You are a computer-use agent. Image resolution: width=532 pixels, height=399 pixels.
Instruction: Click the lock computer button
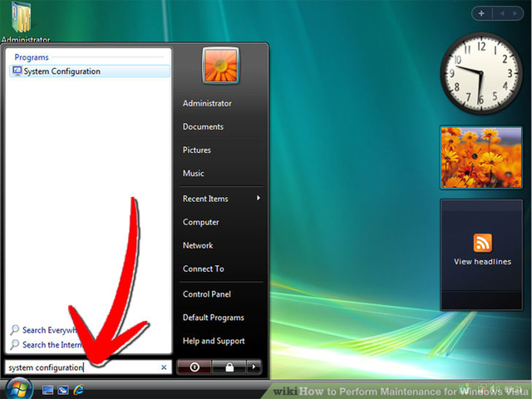click(229, 367)
